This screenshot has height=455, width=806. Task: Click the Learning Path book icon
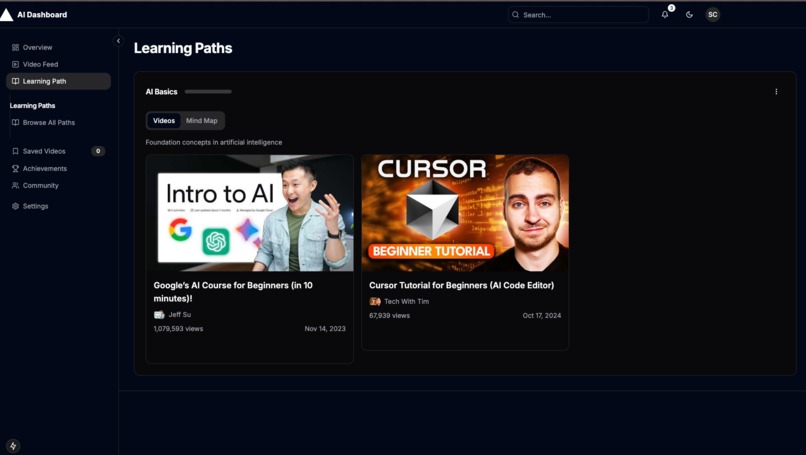[15, 81]
